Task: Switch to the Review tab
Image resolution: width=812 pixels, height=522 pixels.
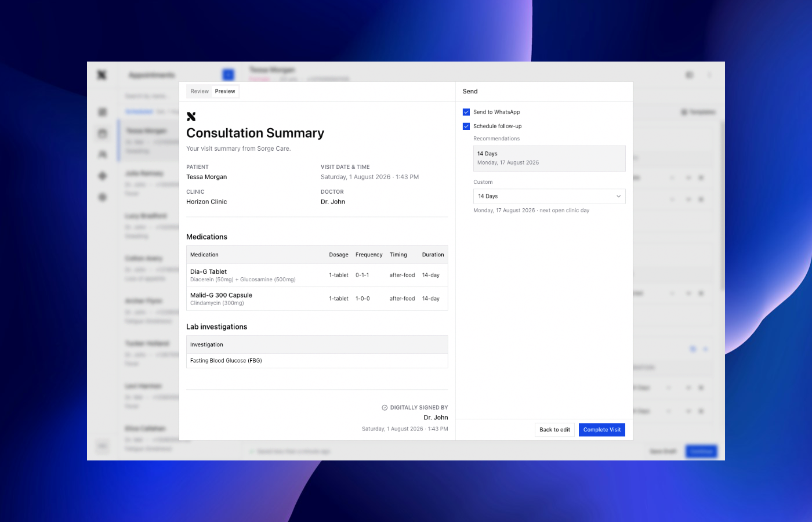Action: point(200,91)
